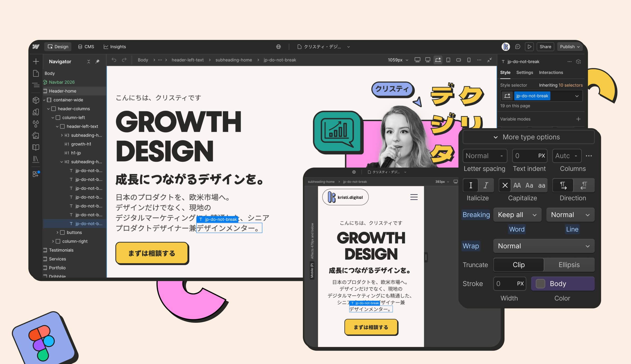Switch to the Interactions tab
The height and width of the screenshot is (364, 631).
[x=551, y=72]
